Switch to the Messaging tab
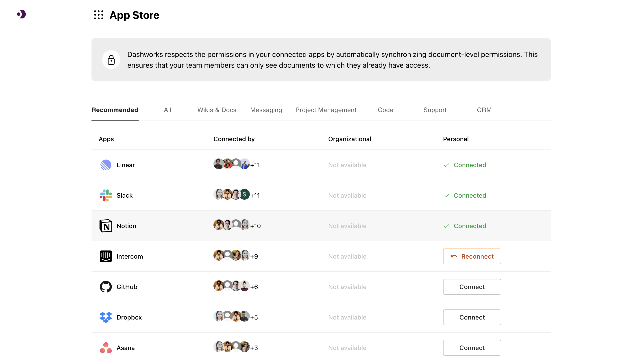This screenshot has width=644, height=363. pos(266,110)
